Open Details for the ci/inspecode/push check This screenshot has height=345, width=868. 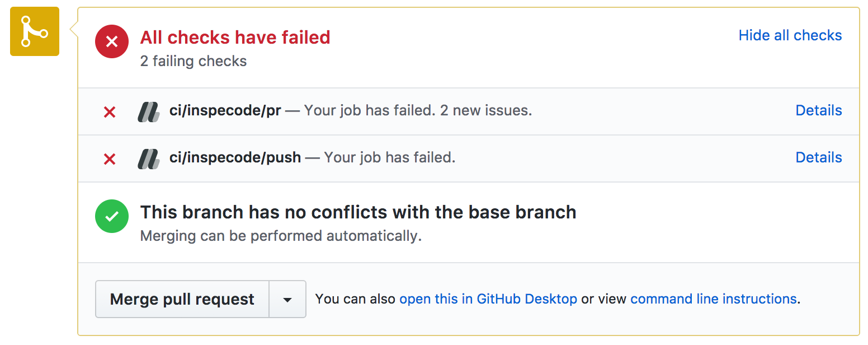819,157
